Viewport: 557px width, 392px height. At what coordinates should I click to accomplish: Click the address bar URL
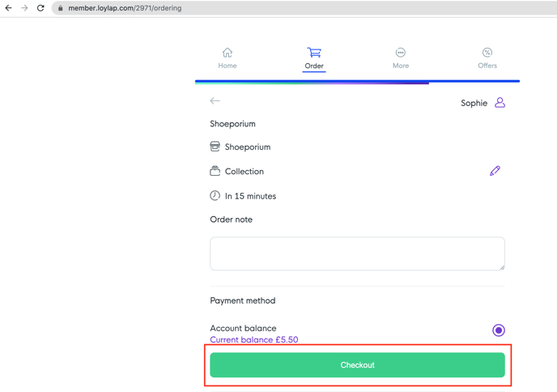click(x=125, y=8)
